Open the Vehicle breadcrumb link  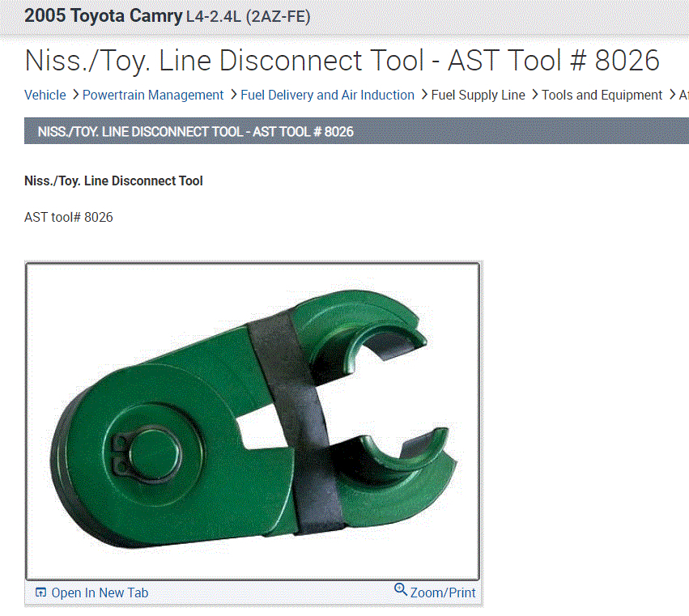point(45,95)
